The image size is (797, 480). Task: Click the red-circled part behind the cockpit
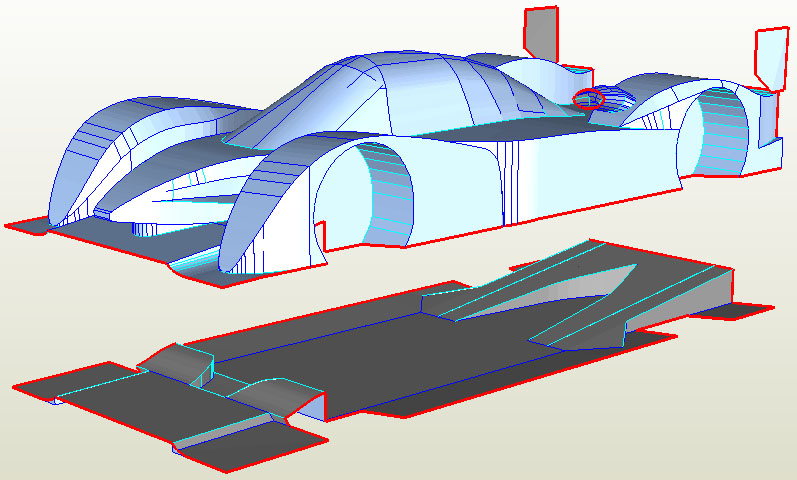[589, 98]
